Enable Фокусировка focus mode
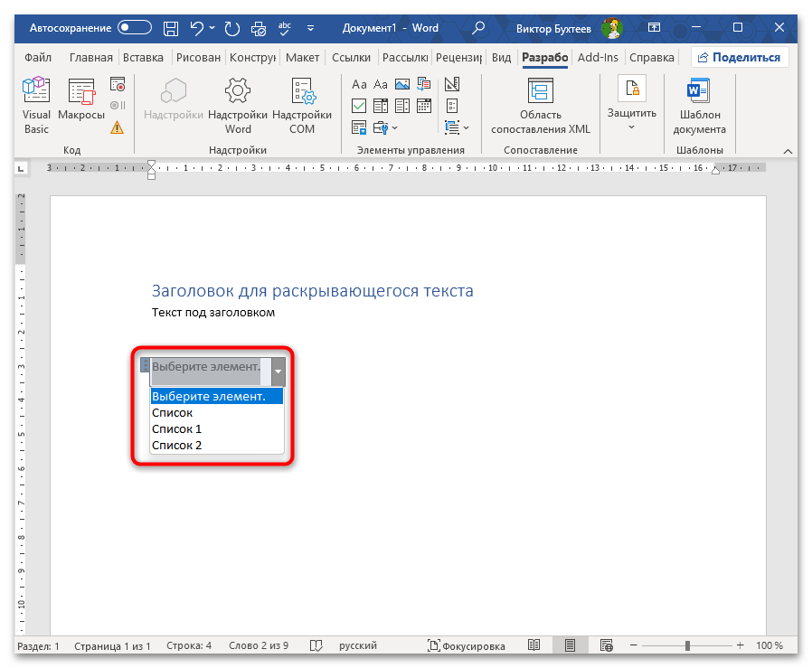812x668 pixels. [466, 646]
